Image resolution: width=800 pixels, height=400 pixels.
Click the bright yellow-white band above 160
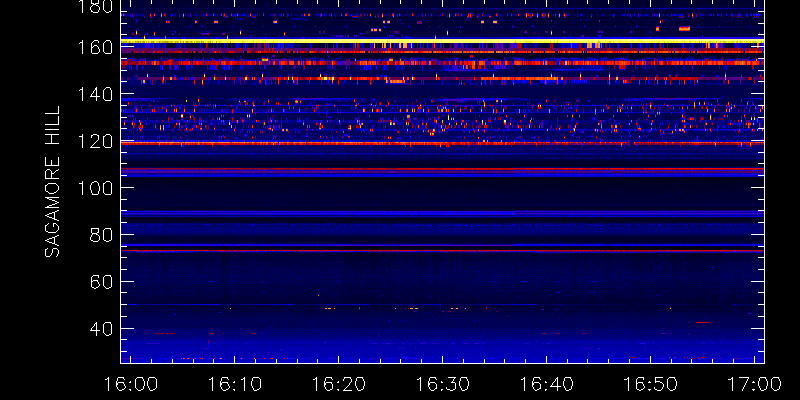(x=442, y=40)
